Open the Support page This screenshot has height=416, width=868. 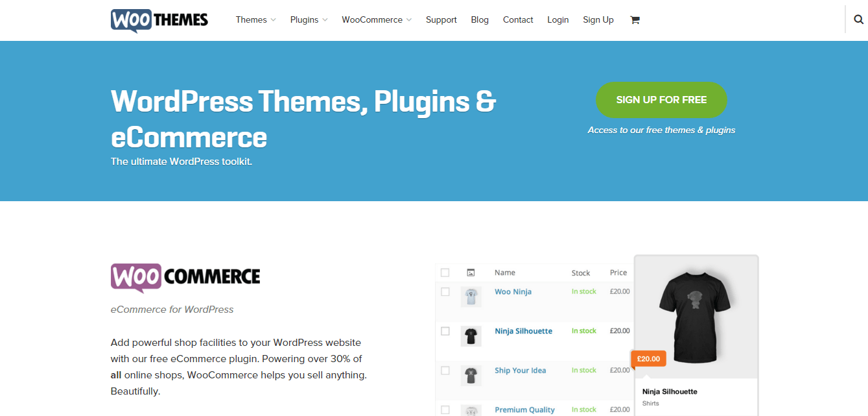441,20
